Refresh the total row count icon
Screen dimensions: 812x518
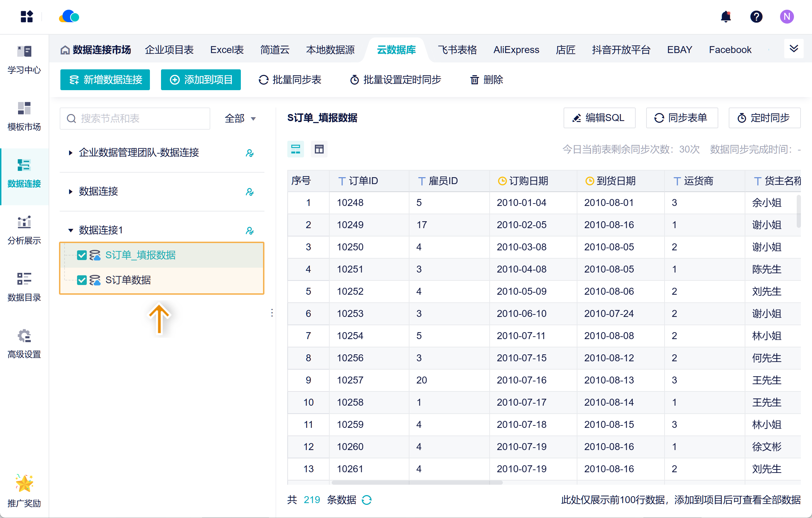[366, 500]
